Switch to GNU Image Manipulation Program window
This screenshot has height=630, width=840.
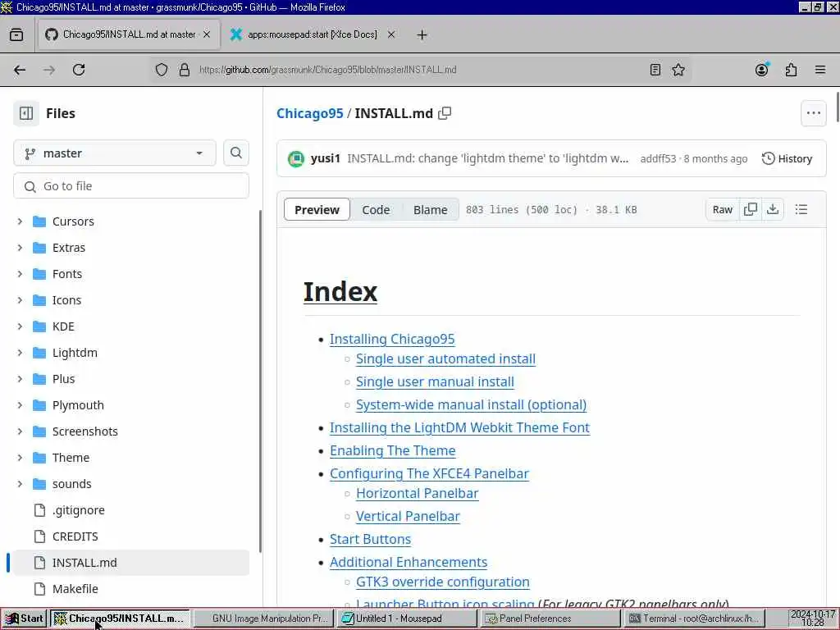tap(263, 619)
